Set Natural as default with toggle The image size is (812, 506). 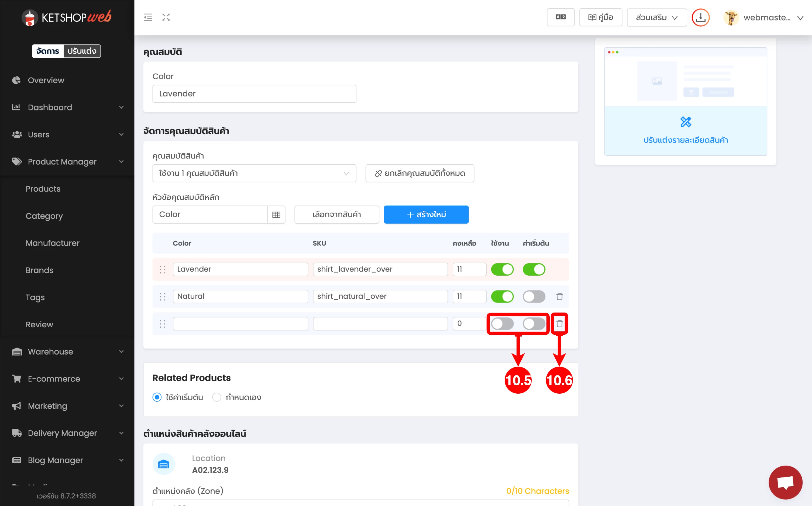click(x=534, y=296)
